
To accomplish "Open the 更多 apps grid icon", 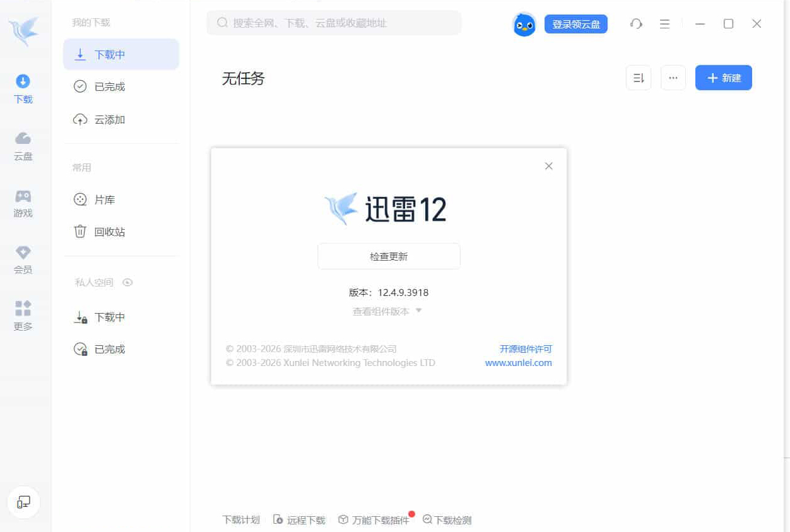I will point(23,309).
